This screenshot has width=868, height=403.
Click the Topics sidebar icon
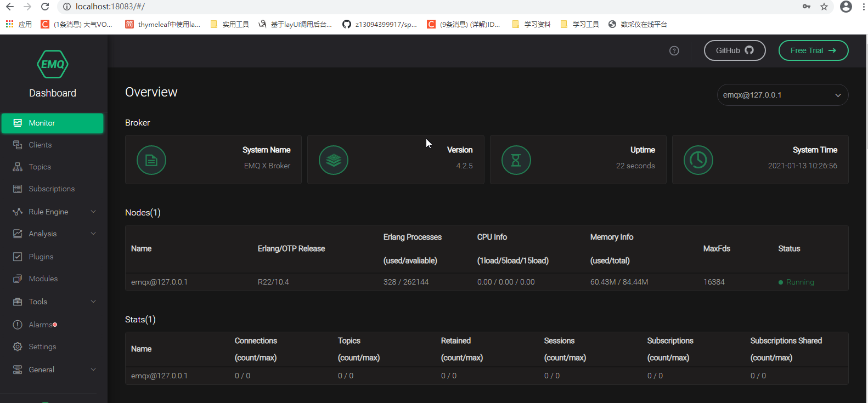pyautogui.click(x=18, y=167)
